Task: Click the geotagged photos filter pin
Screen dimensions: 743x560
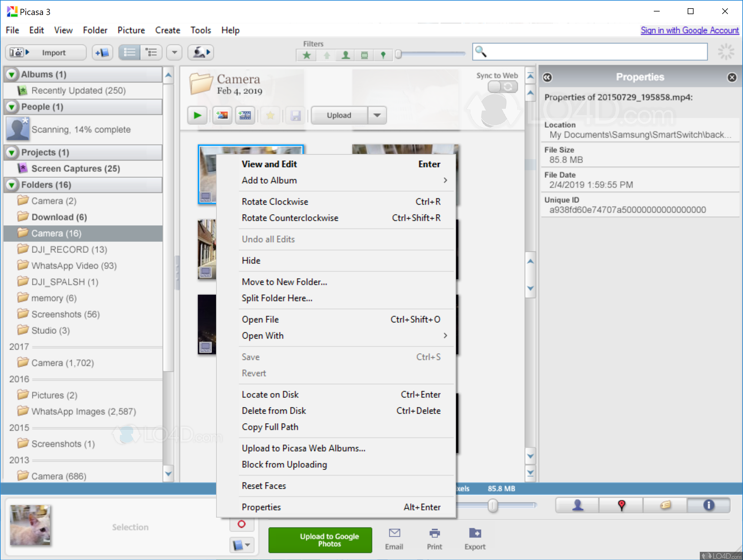Action: tap(383, 55)
